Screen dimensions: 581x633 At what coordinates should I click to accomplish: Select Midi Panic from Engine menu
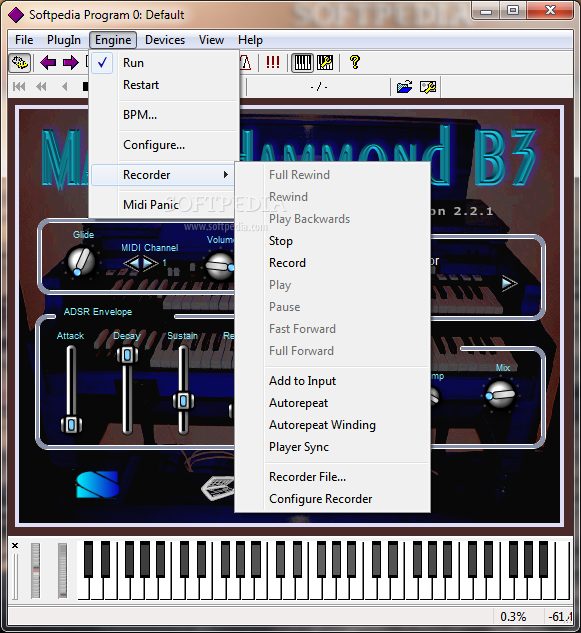pyautogui.click(x=164, y=205)
